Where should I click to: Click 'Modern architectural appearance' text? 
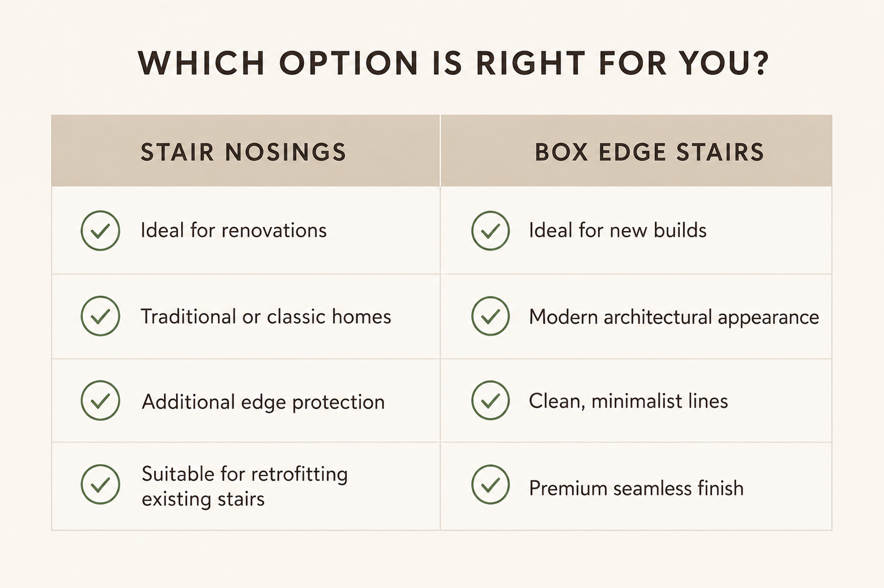coord(674,317)
